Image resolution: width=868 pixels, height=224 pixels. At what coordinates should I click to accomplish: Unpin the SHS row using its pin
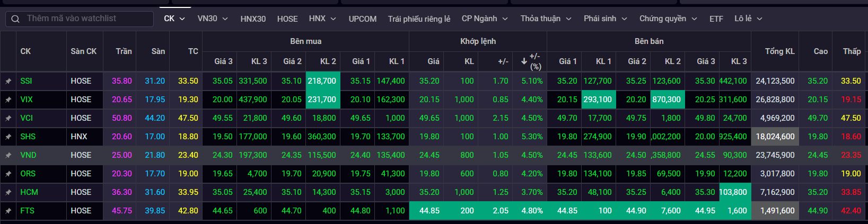point(8,137)
